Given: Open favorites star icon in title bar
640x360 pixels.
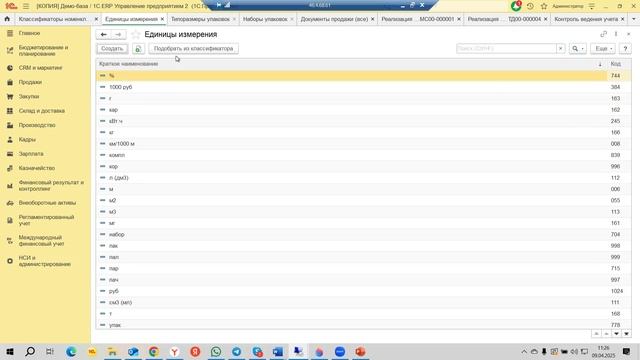Looking at the screenshot, I should click(x=544, y=6).
